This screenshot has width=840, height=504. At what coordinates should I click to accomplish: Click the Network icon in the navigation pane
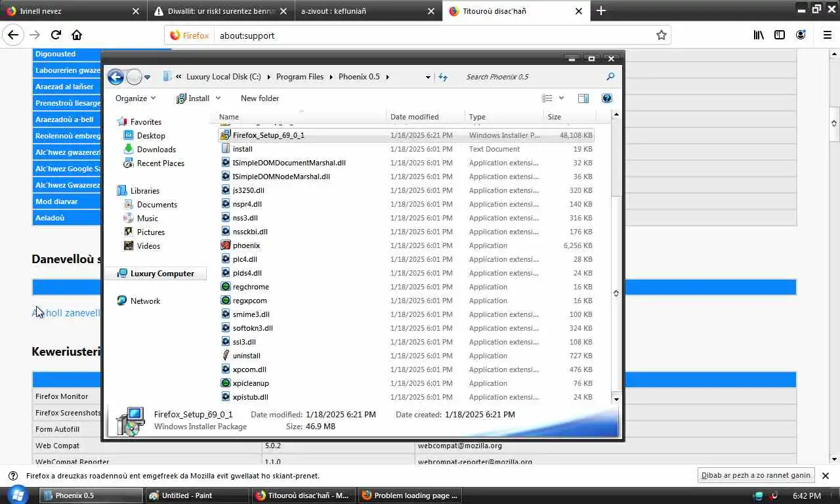(x=121, y=301)
